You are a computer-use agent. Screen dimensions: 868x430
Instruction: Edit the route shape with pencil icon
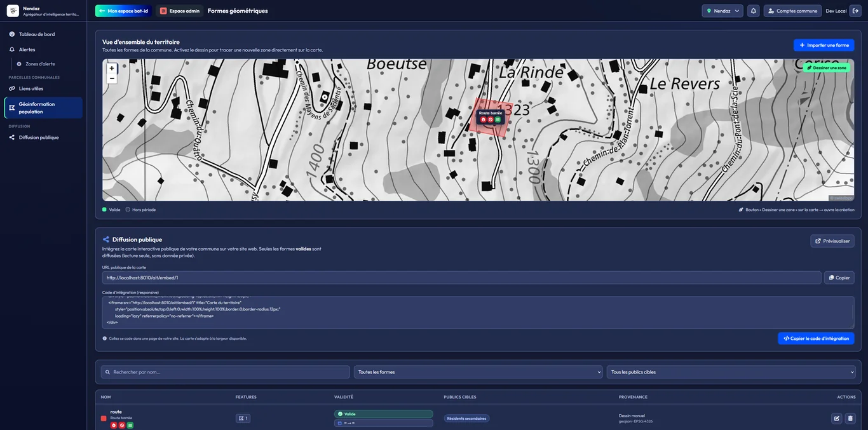tap(837, 419)
